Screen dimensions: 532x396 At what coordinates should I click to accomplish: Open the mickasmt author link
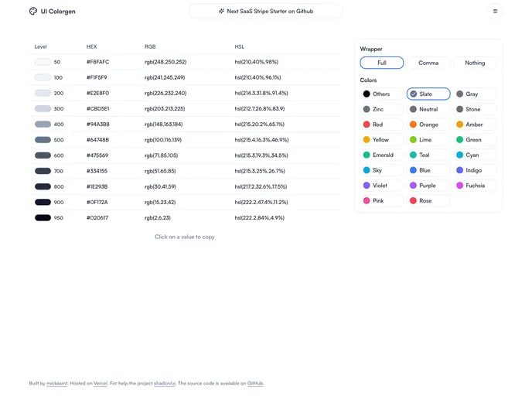[x=56, y=384]
